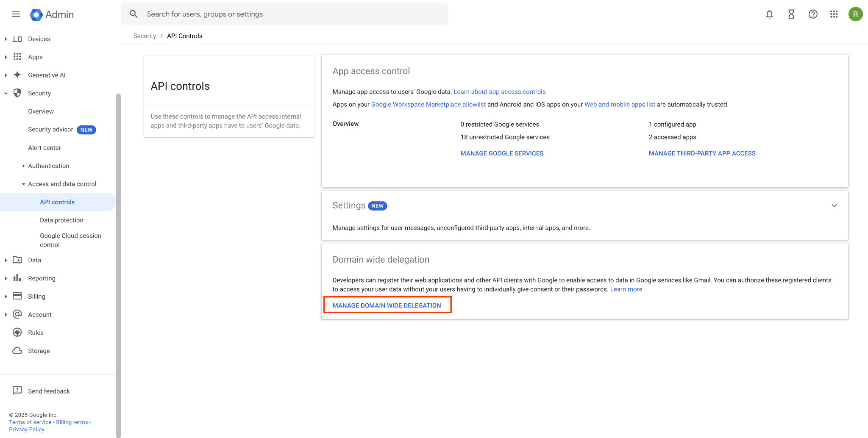Image resolution: width=868 pixels, height=438 pixels.
Task: Open the help question mark icon
Action: click(812, 14)
